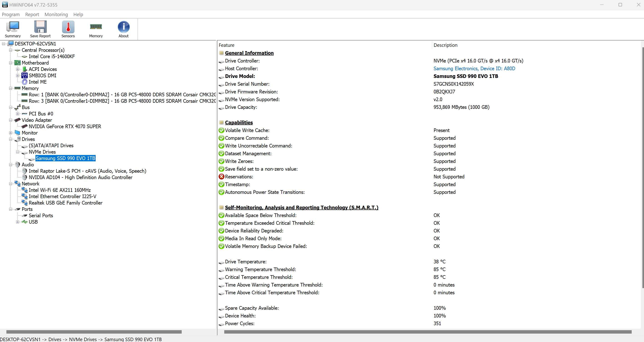Expand the SMBIOS DMI node
The height and width of the screenshot is (342, 644).
point(17,75)
